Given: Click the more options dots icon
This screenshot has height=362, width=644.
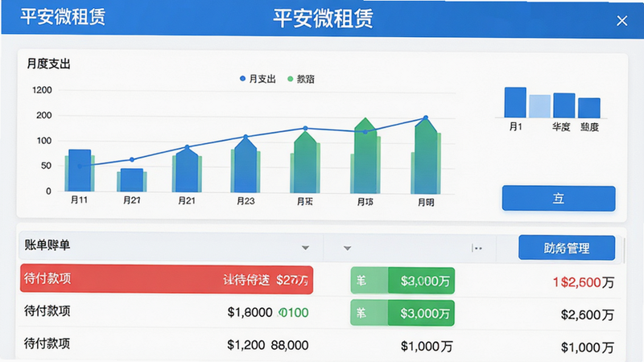Looking at the screenshot, I should point(477,248).
